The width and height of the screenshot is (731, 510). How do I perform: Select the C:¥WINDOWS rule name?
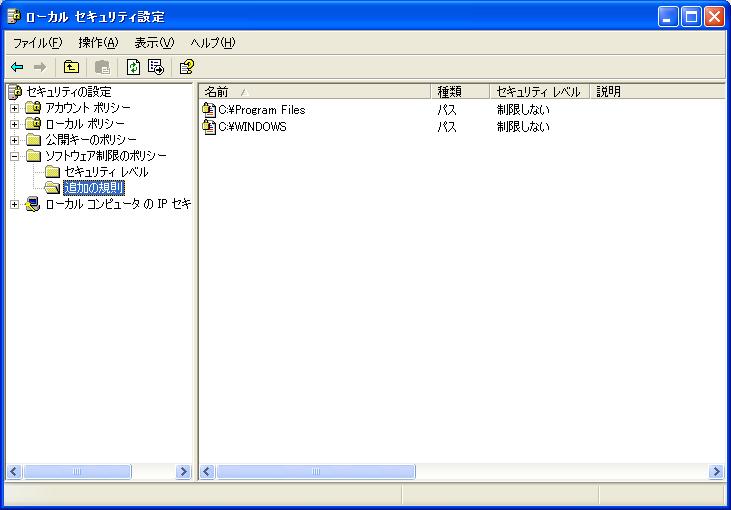(x=252, y=127)
